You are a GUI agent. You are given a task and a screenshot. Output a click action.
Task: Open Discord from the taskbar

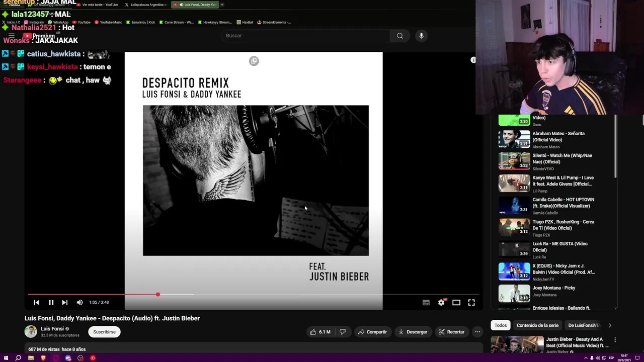[x=68, y=358]
